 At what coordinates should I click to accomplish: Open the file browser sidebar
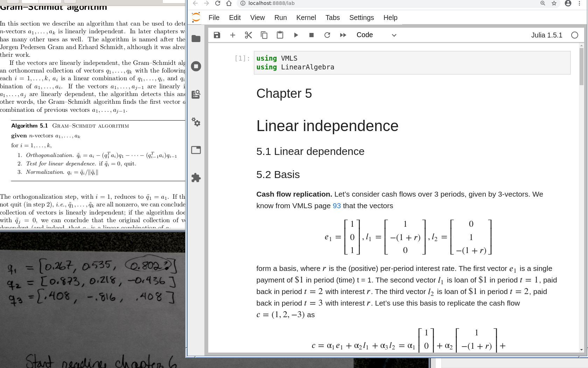(x=196, y=39)
